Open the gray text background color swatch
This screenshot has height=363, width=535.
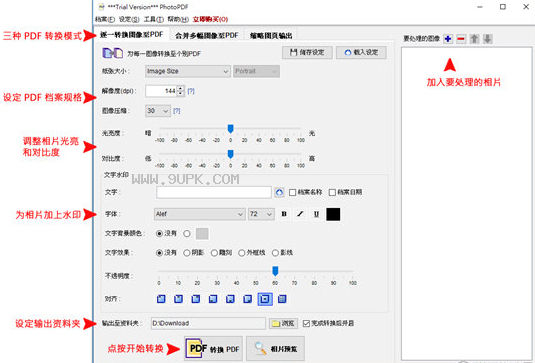[x=202, y=234]
